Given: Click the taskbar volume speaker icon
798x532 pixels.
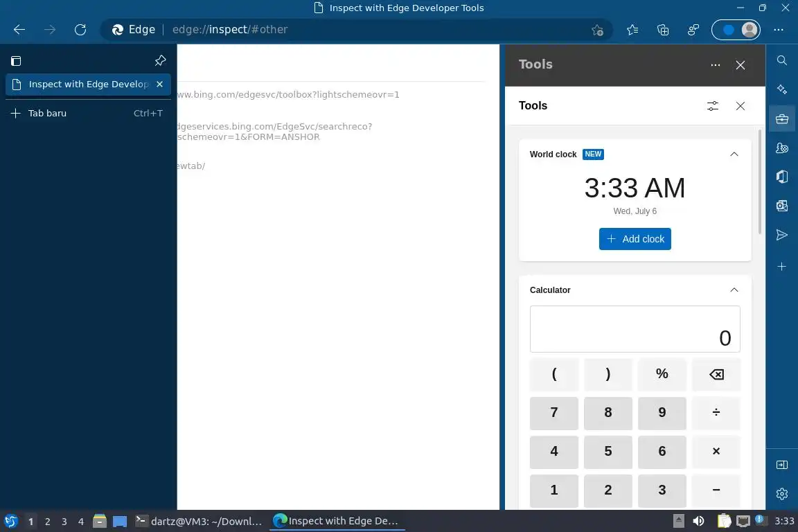Looking at the screenshot, I should point(698,522).
